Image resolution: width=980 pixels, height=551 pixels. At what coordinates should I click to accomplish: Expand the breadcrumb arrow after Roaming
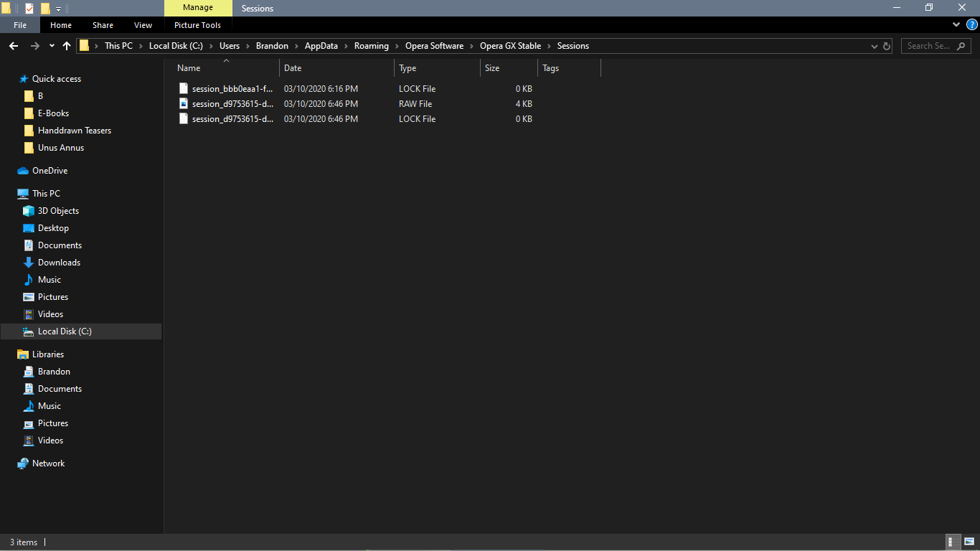(397, 46)
